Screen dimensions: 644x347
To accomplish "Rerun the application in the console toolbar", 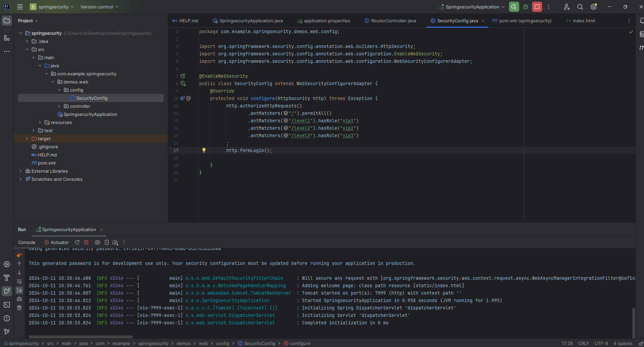I will 77,242.
